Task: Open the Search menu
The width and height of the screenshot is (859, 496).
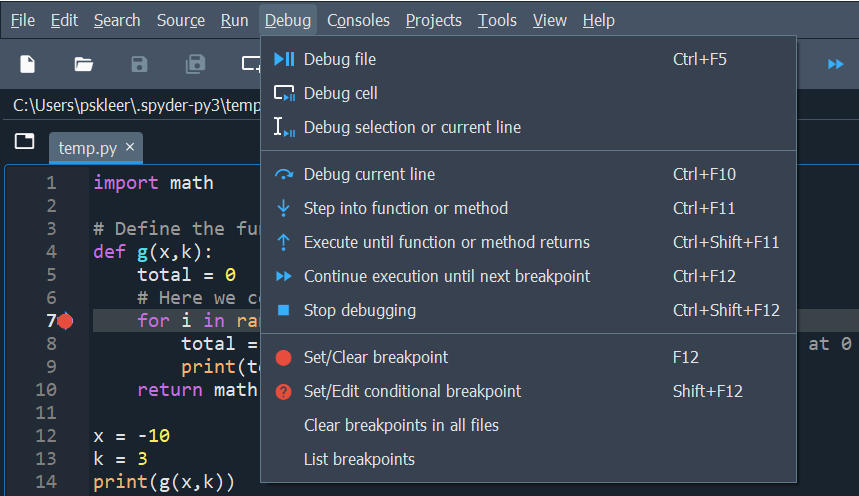Action: (117, 20)
